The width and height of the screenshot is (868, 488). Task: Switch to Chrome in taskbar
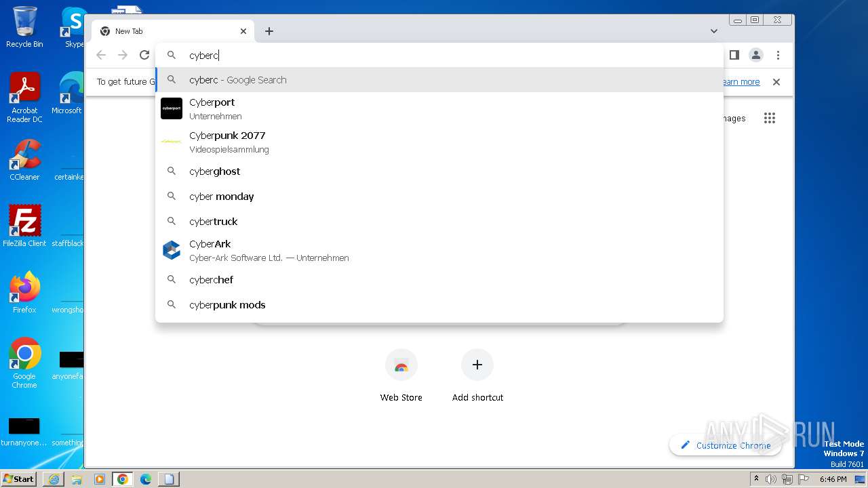(x=122, y=479)
